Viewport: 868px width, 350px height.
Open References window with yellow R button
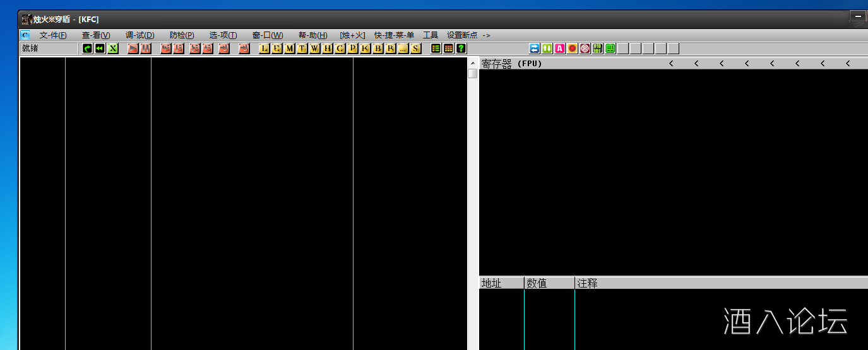coord(391,49)
